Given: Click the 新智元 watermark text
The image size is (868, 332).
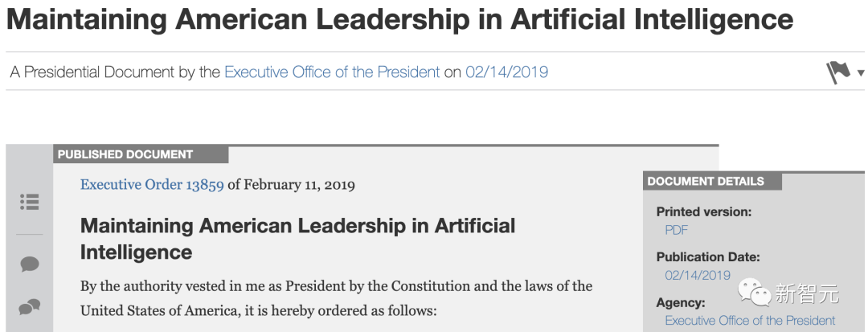Looking at the screenshot, I should point(807,294).
